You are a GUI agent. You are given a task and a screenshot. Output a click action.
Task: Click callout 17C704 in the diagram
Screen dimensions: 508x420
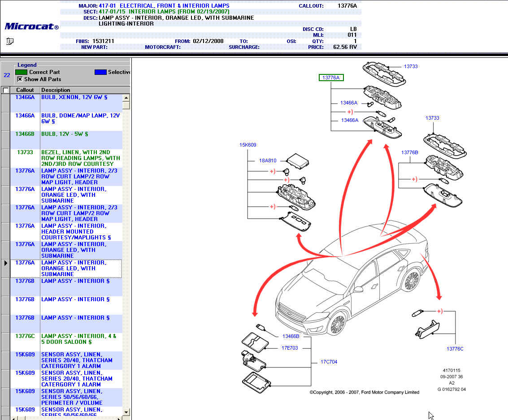329,362
